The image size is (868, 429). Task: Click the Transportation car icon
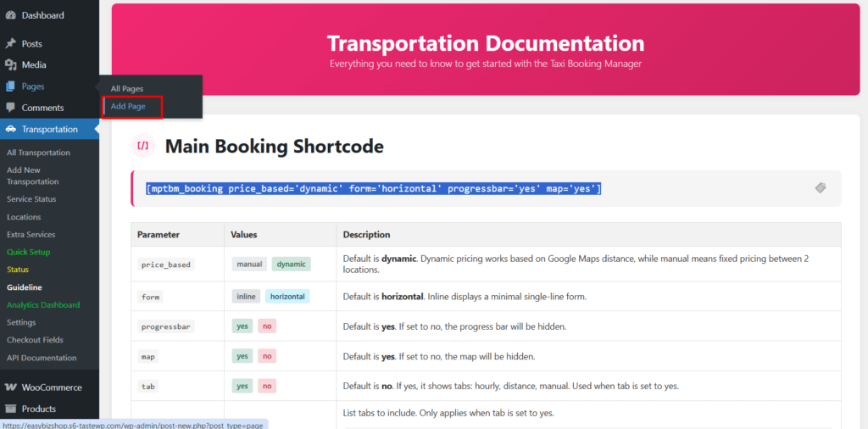click(x=10, y=130)
